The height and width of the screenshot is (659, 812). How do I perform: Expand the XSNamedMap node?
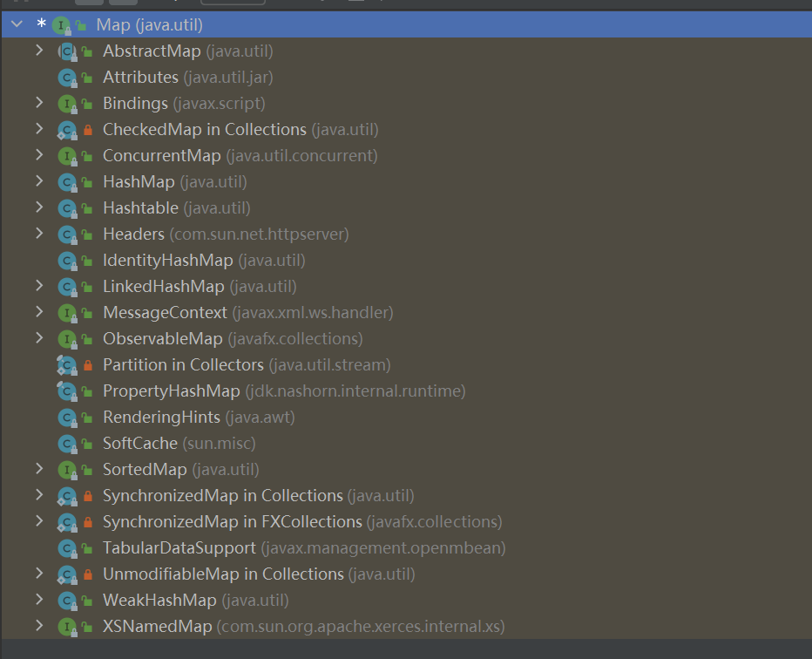click(x=38, y=626)
